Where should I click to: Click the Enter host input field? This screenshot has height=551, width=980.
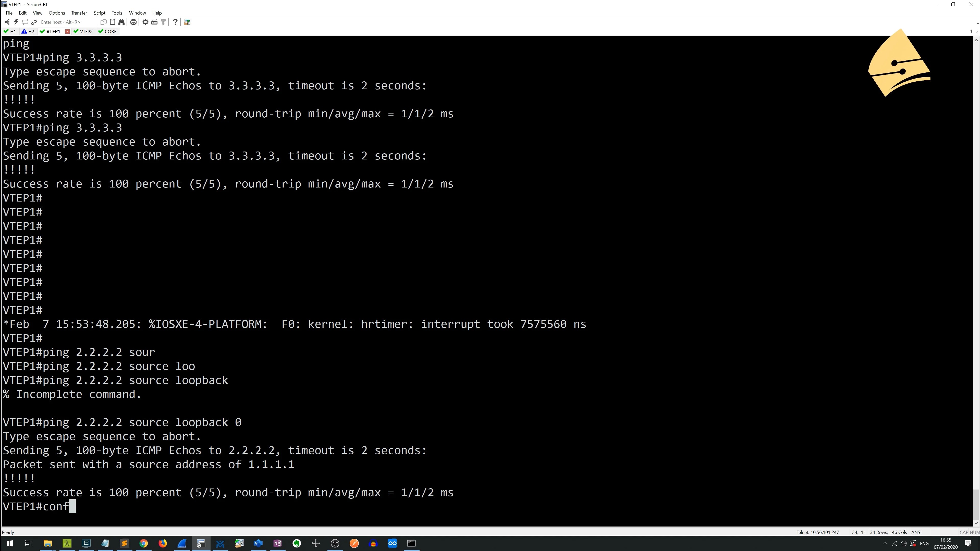[x=65, y=22]
